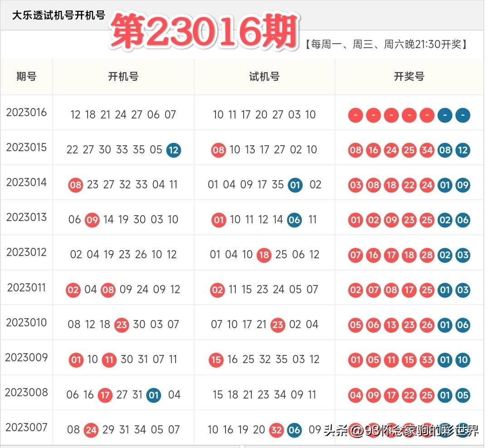Click the 大乐透试机号开机号 title text
This screenshot has width=490, height=448.
[59, 15]
